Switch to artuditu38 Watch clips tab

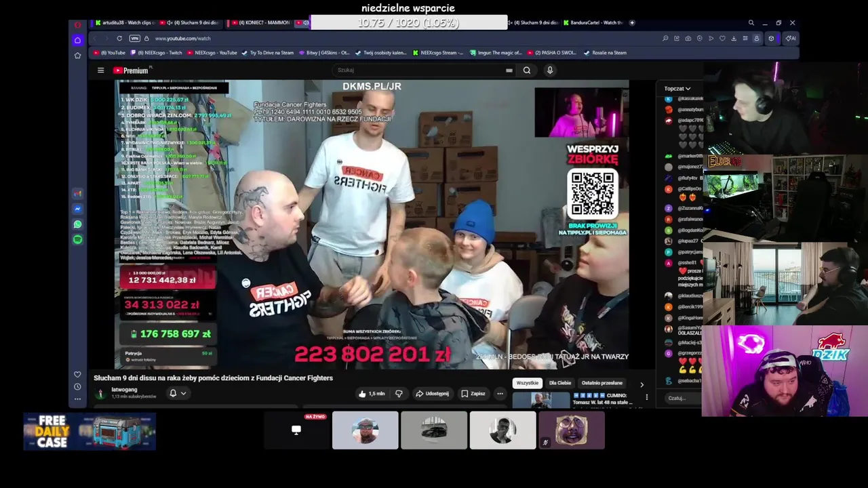click(125, 23)
